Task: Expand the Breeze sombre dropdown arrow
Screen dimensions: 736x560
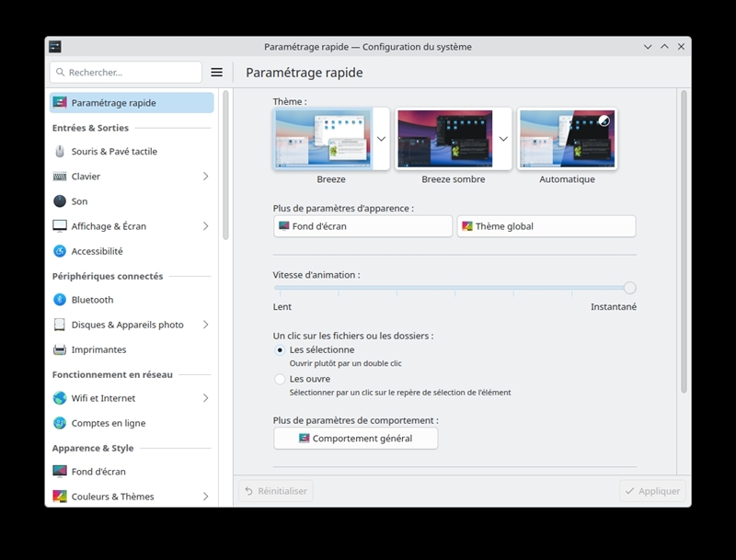Action: click(x=503, y=139)
